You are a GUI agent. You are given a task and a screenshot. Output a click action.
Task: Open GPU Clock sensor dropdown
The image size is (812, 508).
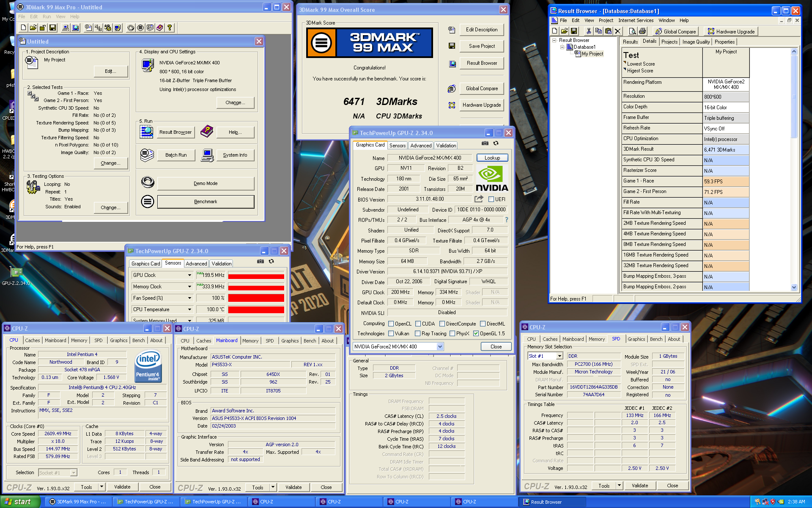coord(189,275)
